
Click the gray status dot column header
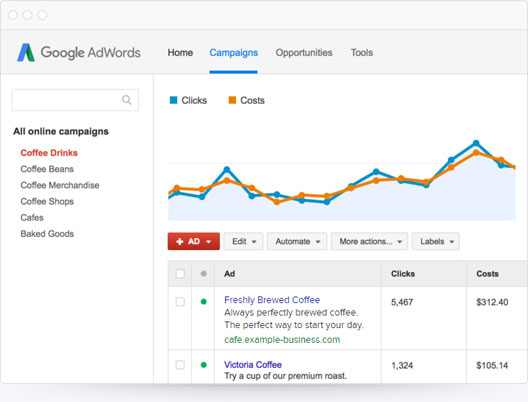click(x=203, y=274)
